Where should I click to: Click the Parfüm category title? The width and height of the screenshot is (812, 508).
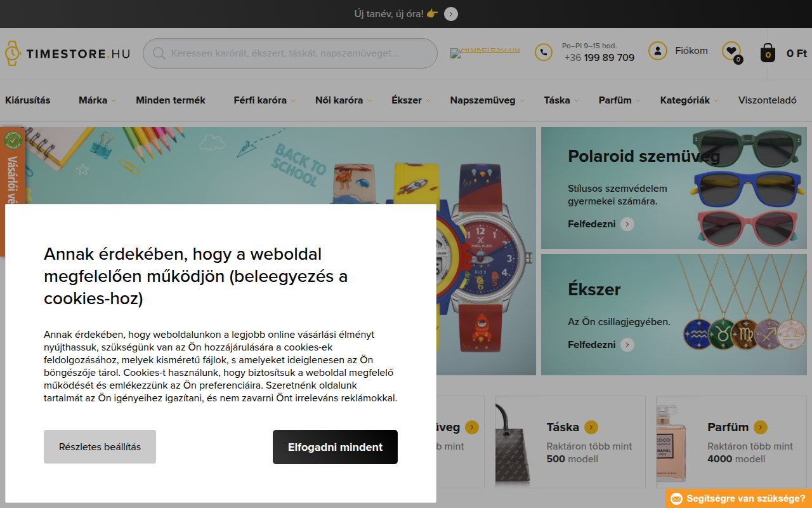(728, 427)
